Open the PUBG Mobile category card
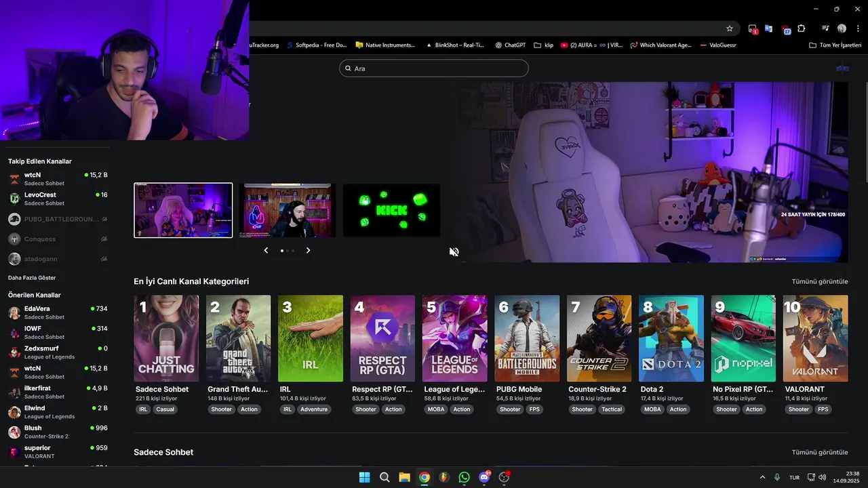This screenshot has width=868, height=488. [x=527, y=338]
